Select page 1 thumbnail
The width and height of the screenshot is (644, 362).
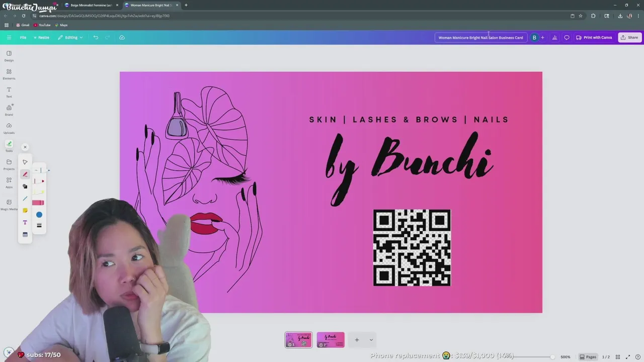tap(298, 340)
